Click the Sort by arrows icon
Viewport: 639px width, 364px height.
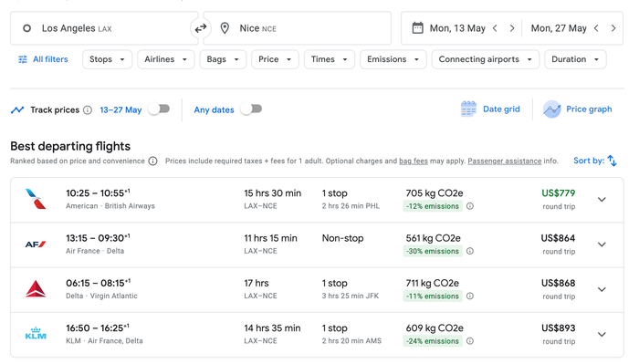click(612, 161)
